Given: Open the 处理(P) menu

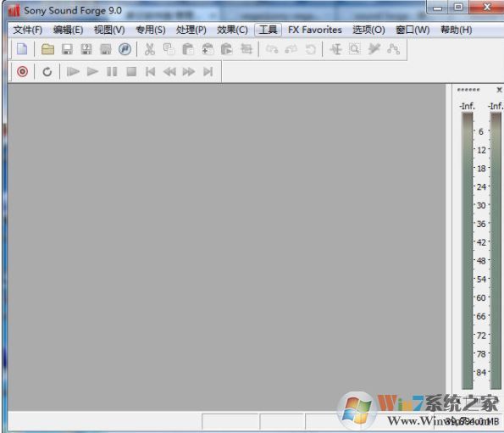Looking at the screenshot, I should [191, 30].
